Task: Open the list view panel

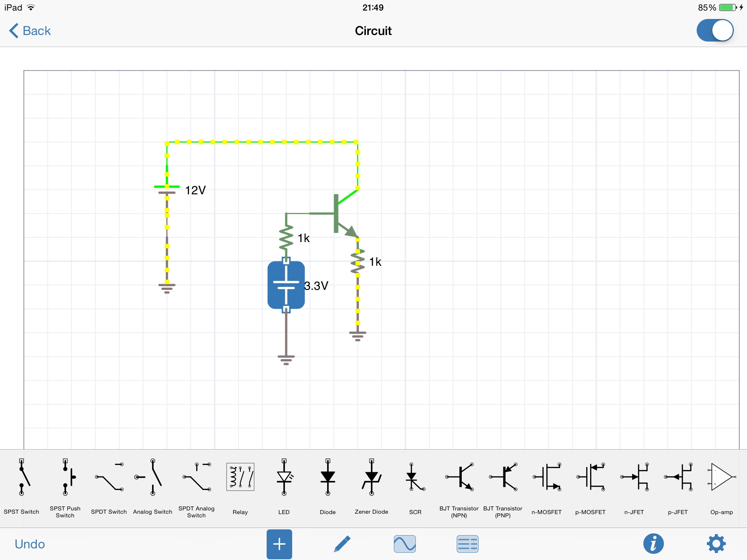Action: click(467, 544)
